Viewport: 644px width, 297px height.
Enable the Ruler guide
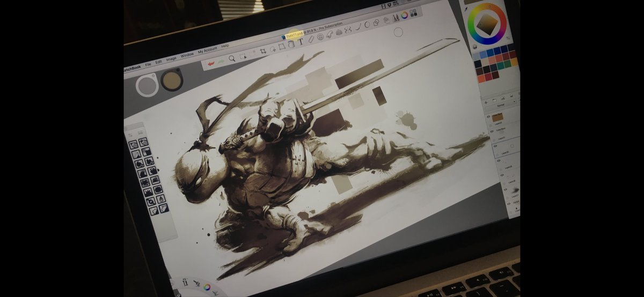coord(311,39)
